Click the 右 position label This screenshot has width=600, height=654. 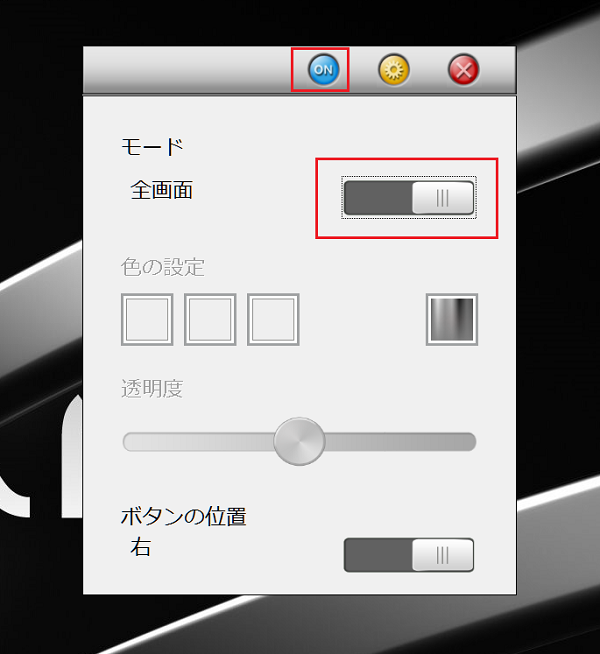pyautogui.click(x=141, y=547)
